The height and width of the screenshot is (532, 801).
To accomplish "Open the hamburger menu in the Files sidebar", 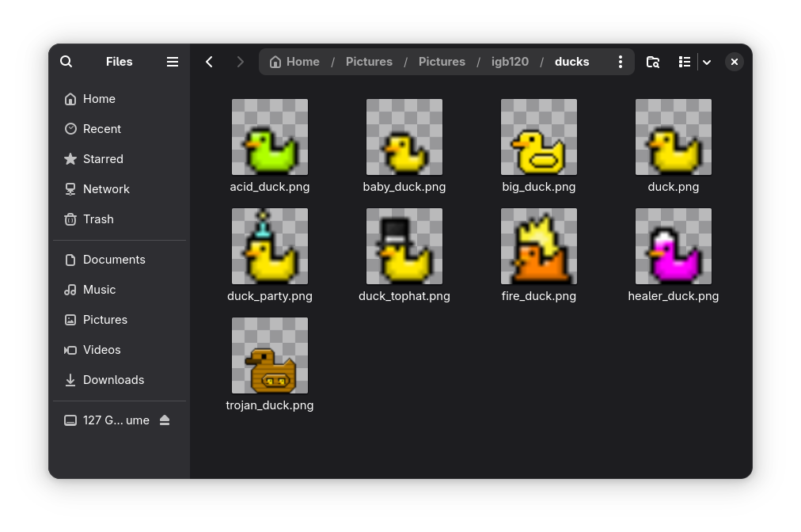I will coord(172,61).
